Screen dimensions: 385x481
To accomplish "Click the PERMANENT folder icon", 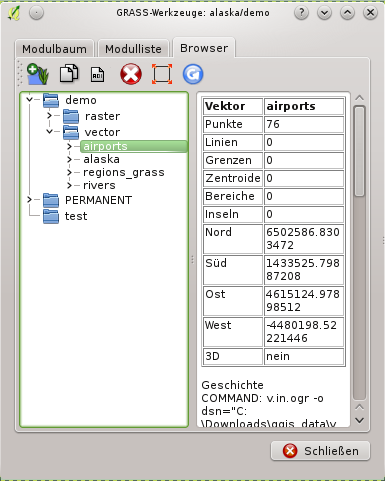I will click(51, 200).
